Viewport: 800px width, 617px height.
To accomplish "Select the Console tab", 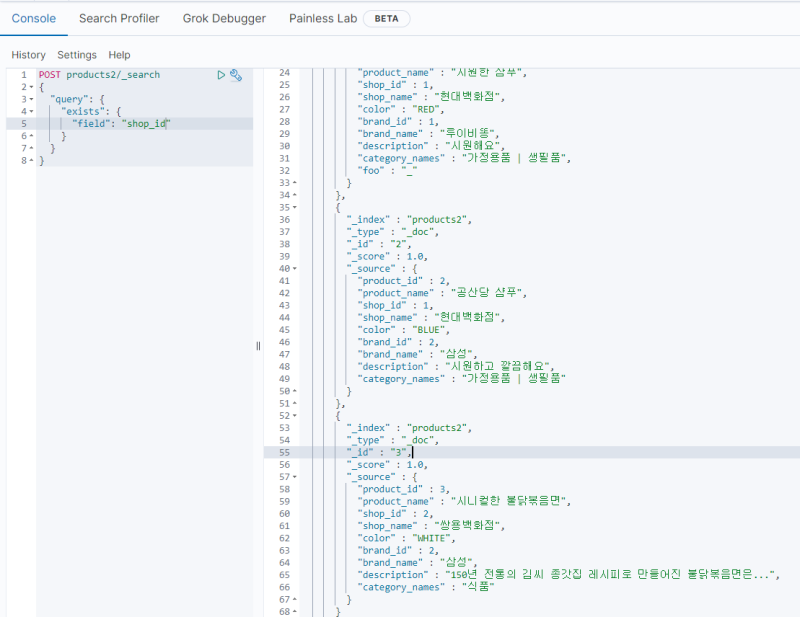I will [x=33, y=18].
